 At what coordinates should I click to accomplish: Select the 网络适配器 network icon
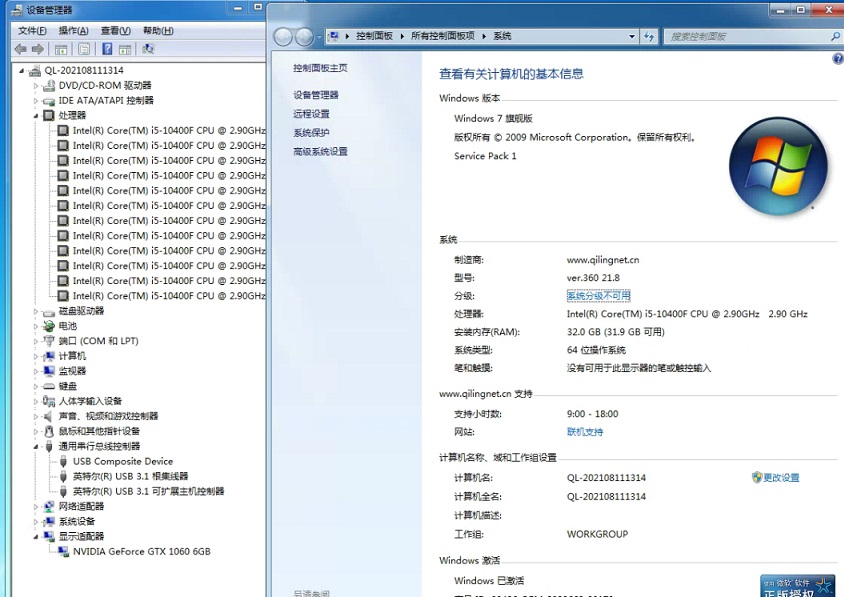coord(49,507)
